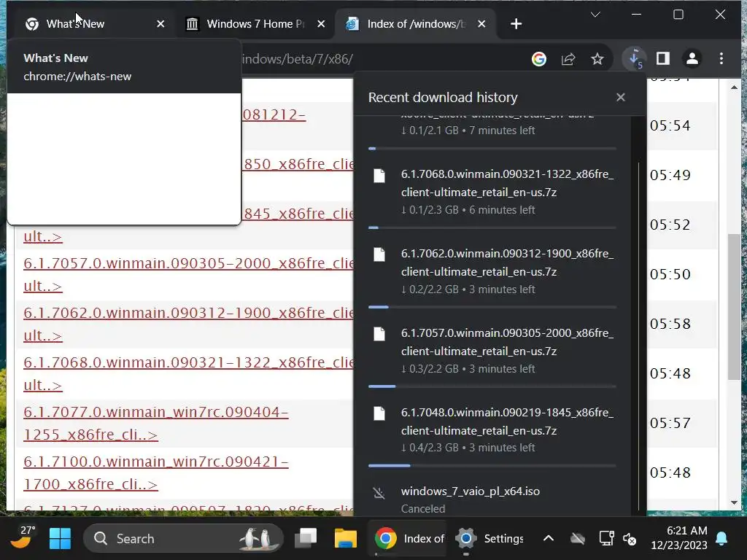This screenshot has width=747, height=560.
Task: Open the 6.1.7077.0.winmain_win7rc.090404 link
Action: (x=156, y=423)
